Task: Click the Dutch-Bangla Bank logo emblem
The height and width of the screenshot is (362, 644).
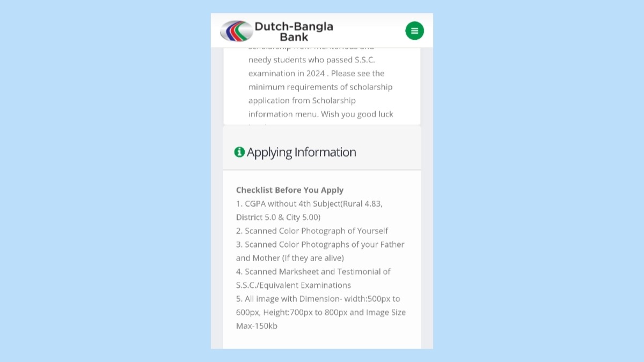Action: pyautogui.click(x=236, y=31)
